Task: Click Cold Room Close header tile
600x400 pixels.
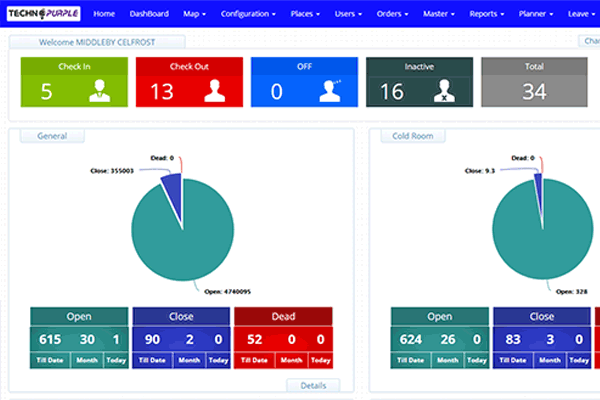Action: (x=542, y=317)
